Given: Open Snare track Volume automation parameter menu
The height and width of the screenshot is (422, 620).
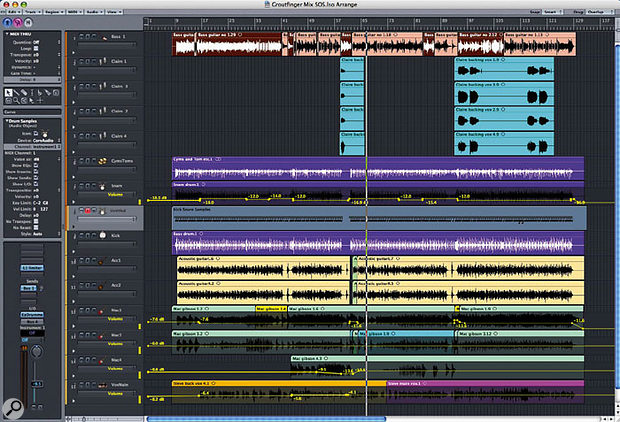Looking at the screenshot, I should tap(115, 194).
